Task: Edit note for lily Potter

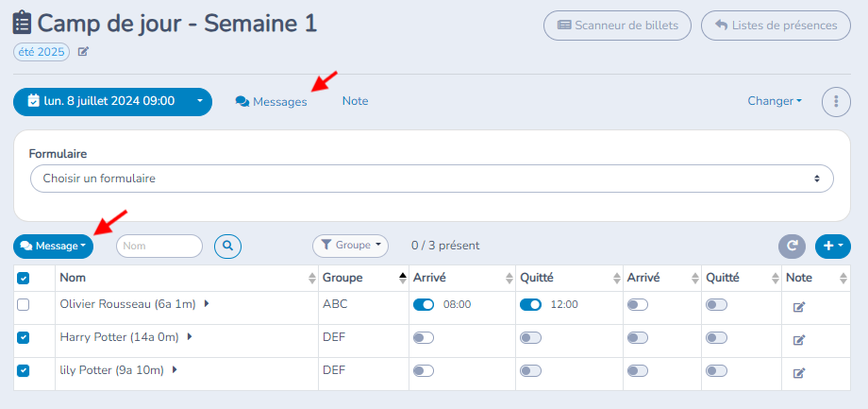Action: coord(799,373)
